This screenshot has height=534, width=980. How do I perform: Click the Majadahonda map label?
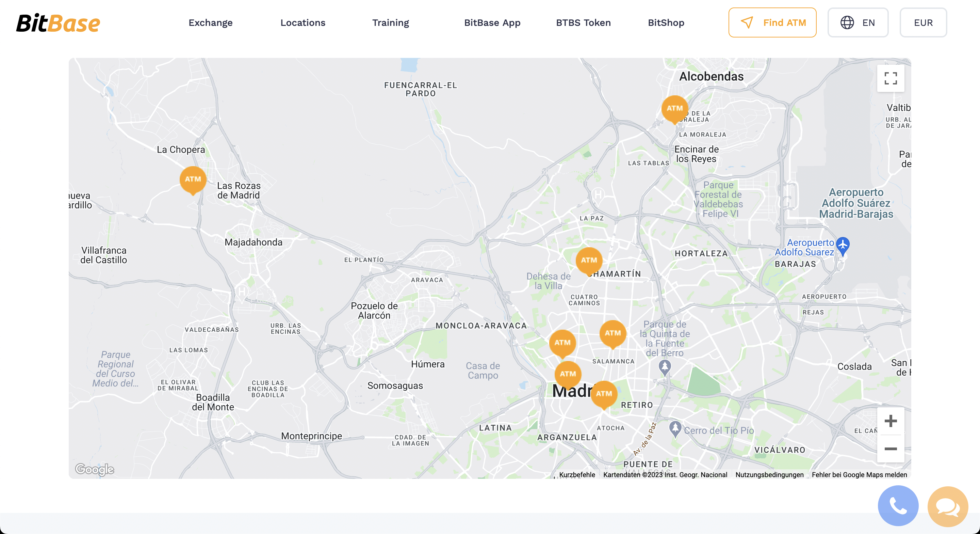point(254,242)
